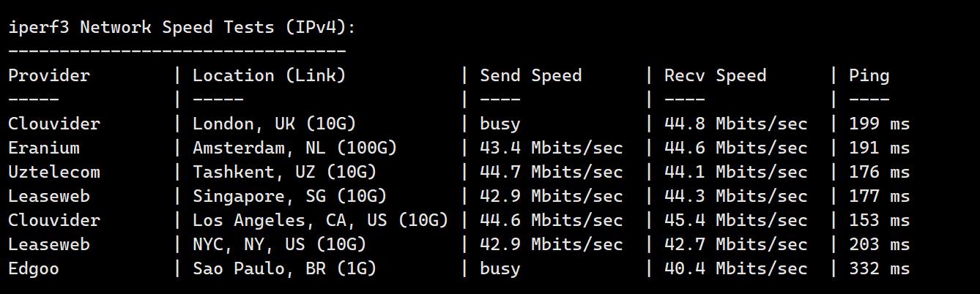Click the Singapore, SG (10G) location

289,197
